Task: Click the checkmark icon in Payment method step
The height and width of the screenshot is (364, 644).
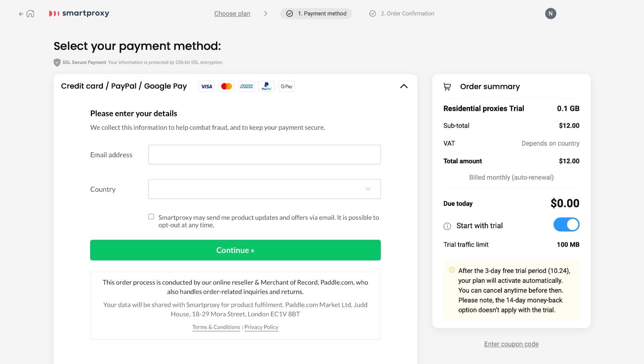Action: click(289, 14)
